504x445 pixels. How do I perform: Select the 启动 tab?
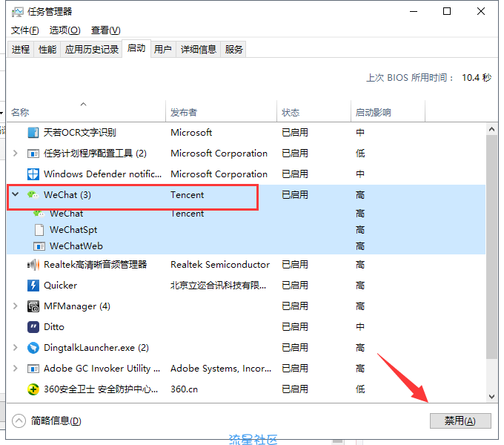[136, 48]
